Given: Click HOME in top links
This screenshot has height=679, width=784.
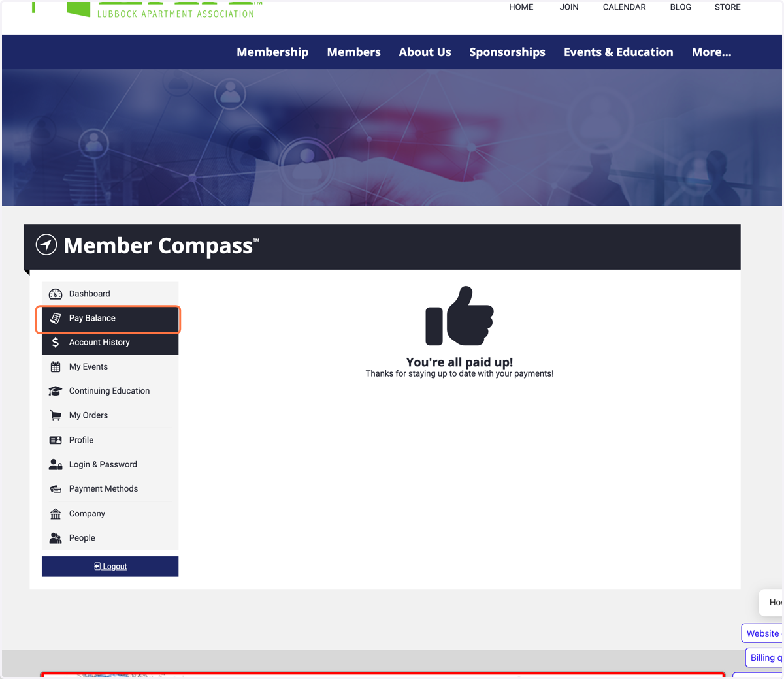Looking at the screenshot, I should click(521, 7).
